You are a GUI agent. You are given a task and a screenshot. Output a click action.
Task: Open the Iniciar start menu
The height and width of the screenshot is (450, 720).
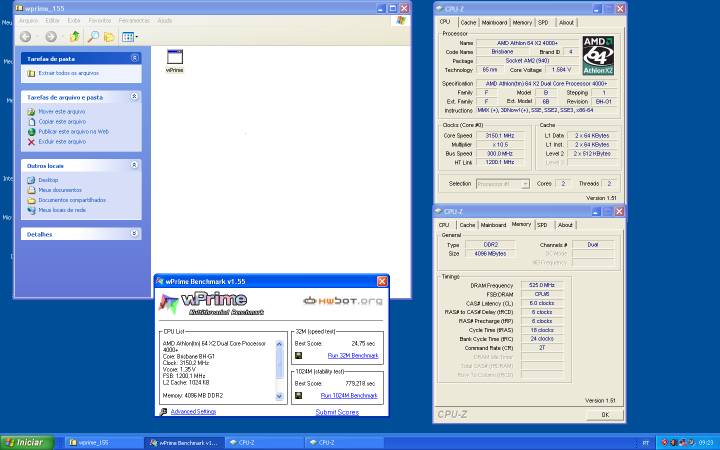point(27,442)
